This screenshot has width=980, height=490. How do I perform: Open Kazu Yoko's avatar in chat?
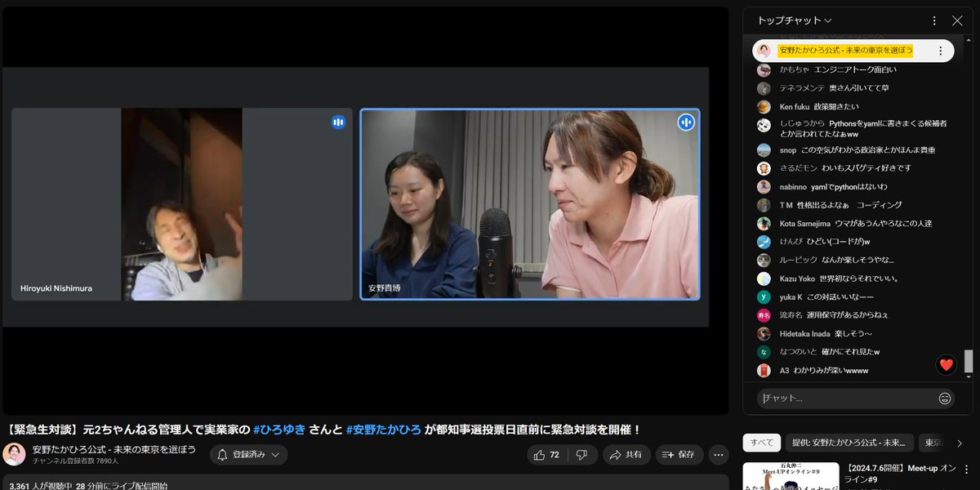(764, 278)
